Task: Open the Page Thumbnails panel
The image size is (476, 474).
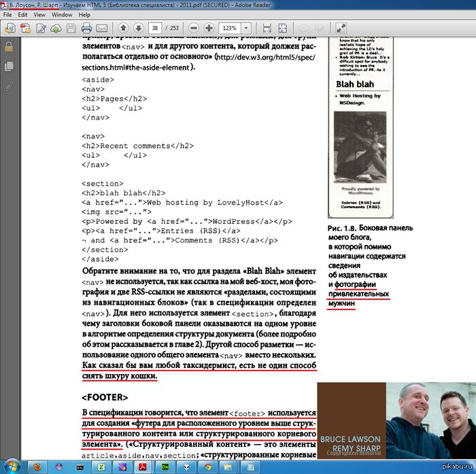Action: (9, 67)
